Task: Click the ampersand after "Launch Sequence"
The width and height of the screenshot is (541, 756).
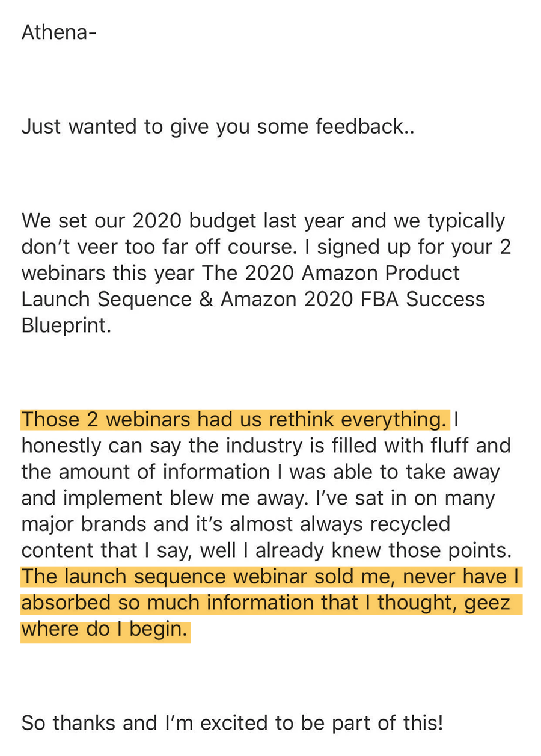Action: [x=206, y=299]
